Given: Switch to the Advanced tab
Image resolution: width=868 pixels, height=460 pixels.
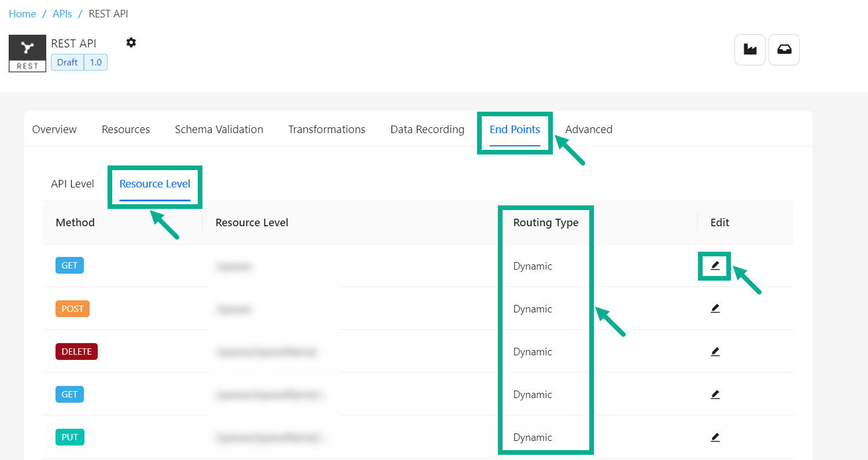Looking at the screenshot, I should [588, 130].
